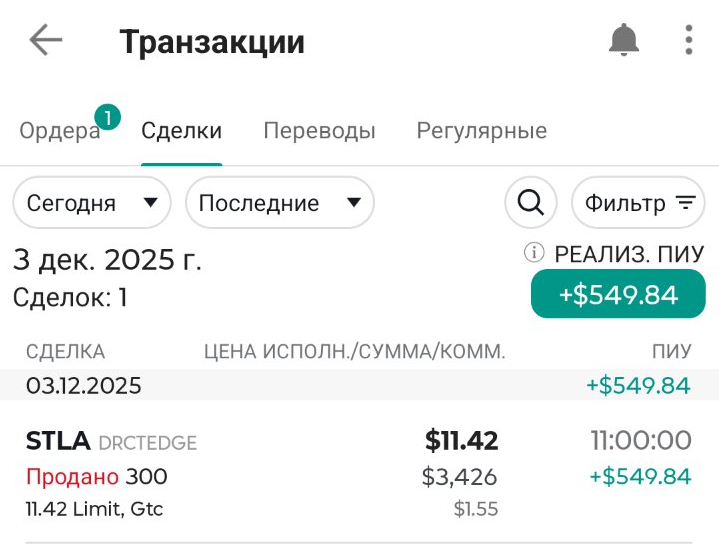
Task: Tap the search magnifier icon
Action: (530, 203)
